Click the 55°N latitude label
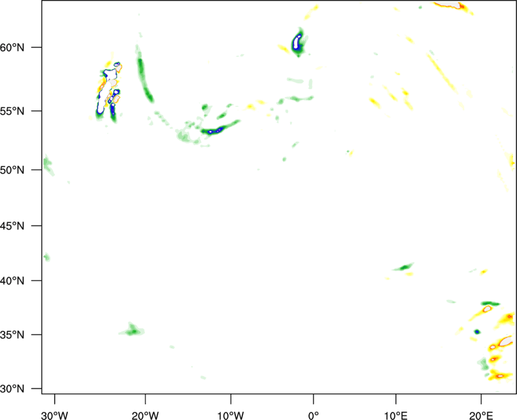 click(12, 111)
